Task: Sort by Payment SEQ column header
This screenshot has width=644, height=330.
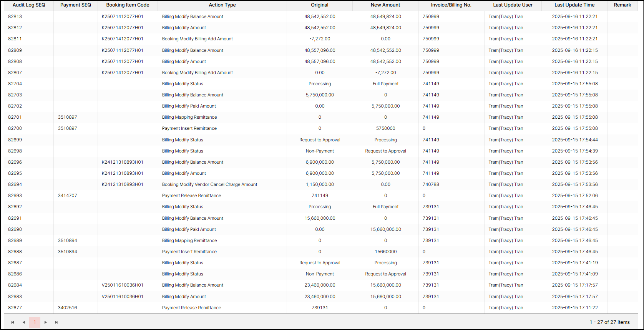Action: [x=76, y=5]
